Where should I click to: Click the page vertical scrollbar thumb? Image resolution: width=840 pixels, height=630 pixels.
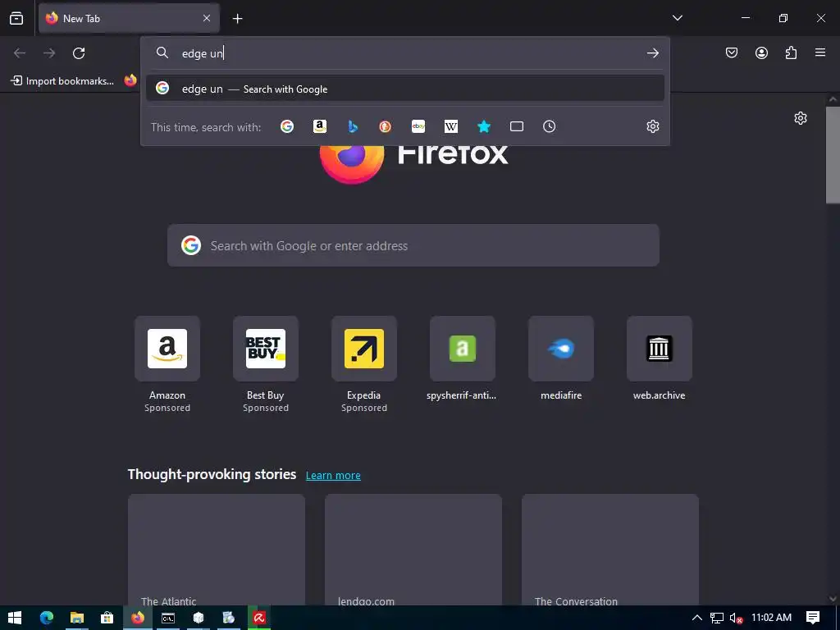833,155
